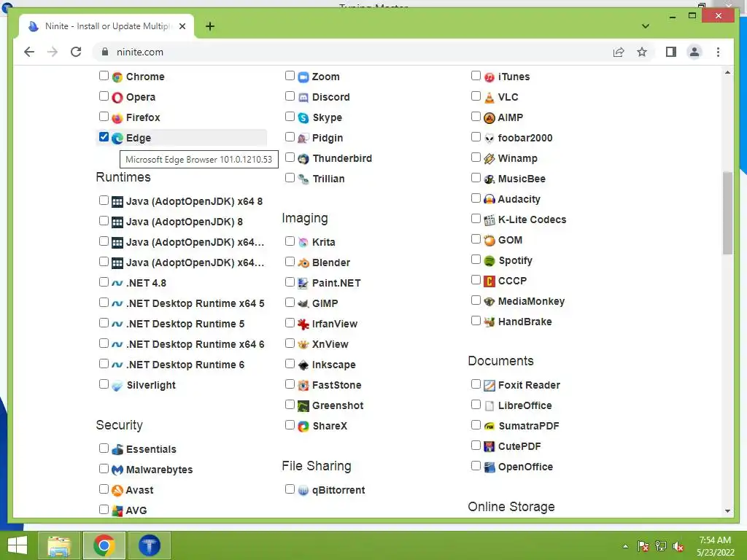Click the SumatraPDF label

click(528, 426)
